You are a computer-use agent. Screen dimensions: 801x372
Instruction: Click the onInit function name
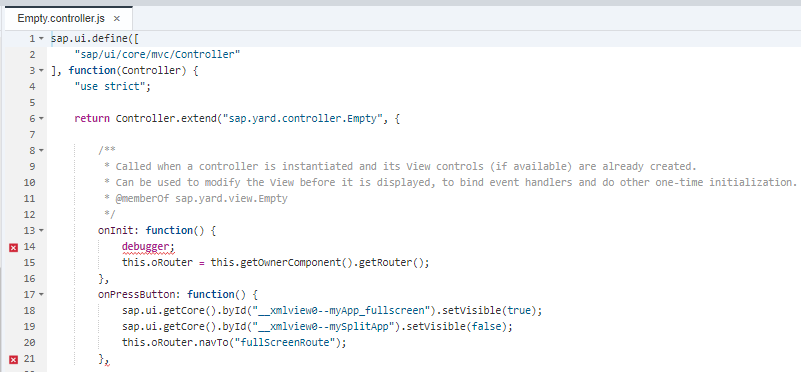(115, 230)
